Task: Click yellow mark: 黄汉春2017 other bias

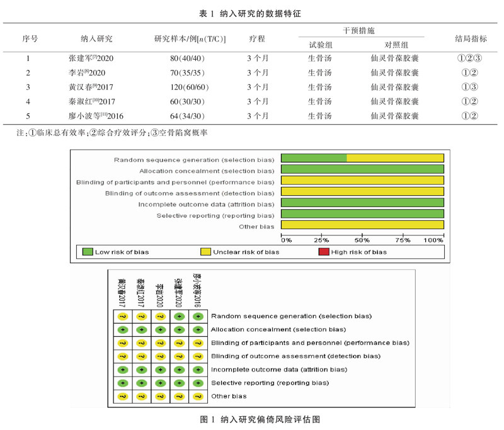Action: (x=123, y=397)
